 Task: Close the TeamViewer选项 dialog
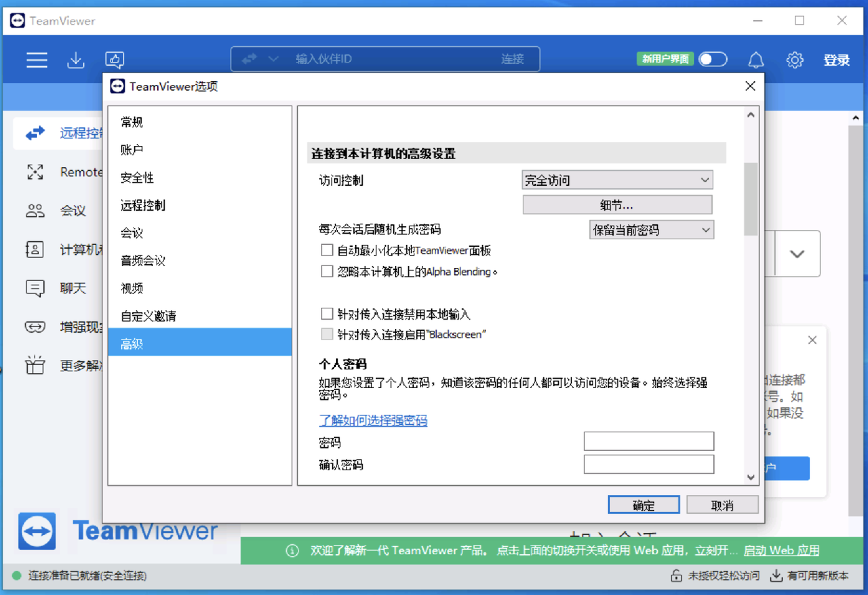[x=750, y=86]
